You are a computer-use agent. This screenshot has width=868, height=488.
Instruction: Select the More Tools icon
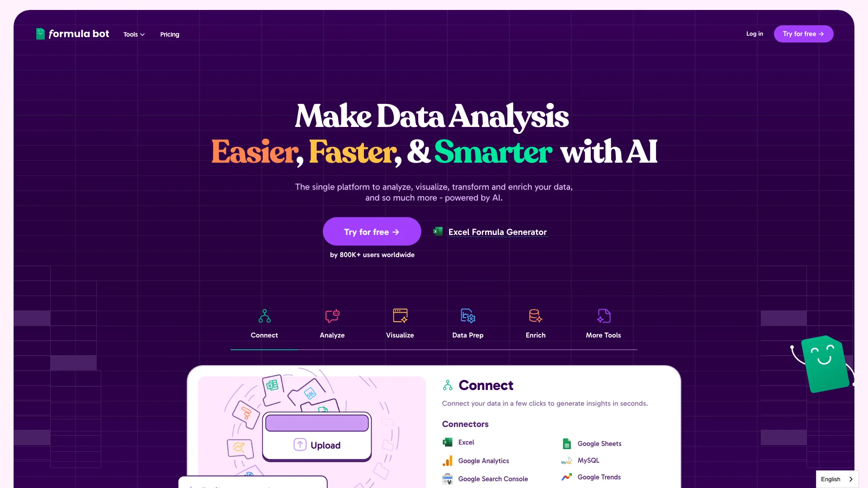[604, 316]
